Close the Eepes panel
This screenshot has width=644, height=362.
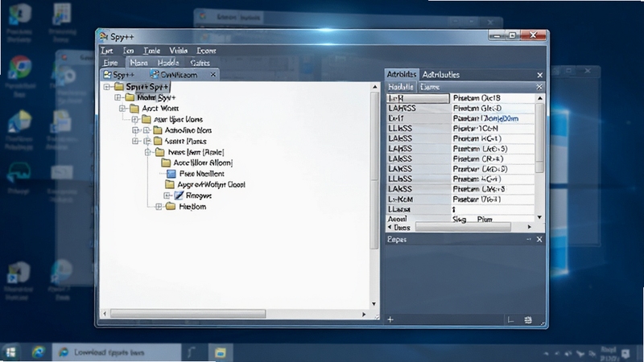click(539, 239)
